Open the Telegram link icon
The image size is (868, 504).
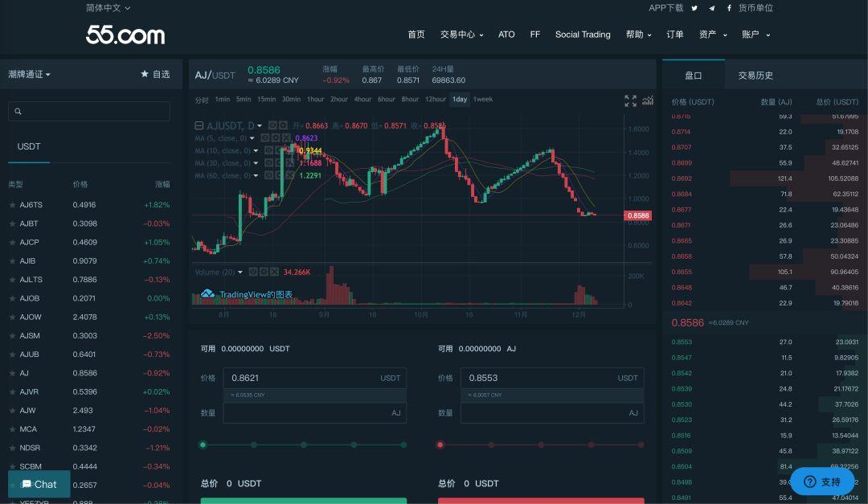pos(711,8)
